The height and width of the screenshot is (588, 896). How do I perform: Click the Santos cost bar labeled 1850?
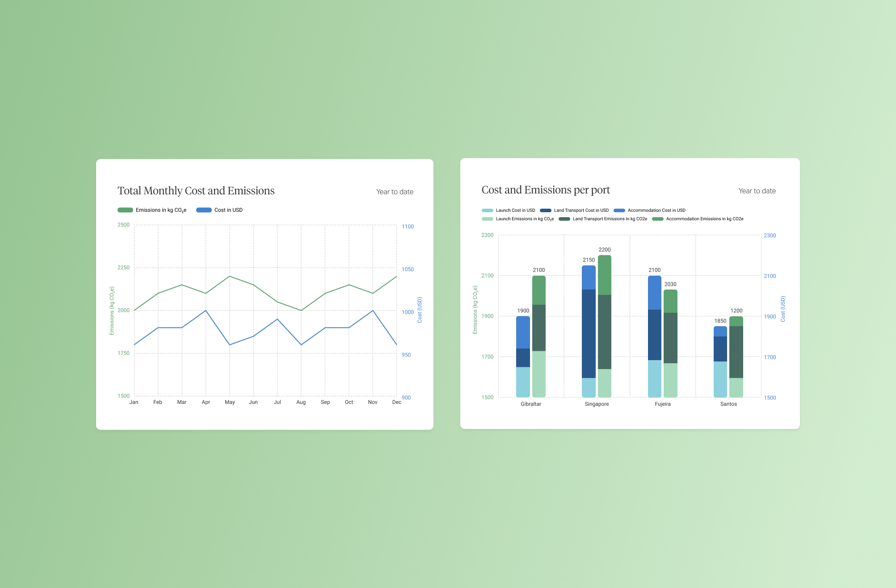(720, 362)
